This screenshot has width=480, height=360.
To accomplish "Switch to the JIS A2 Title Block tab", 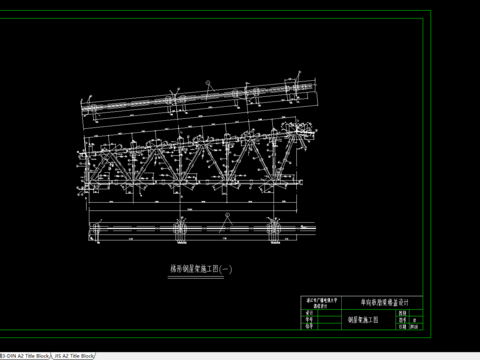I will [74, 356].
